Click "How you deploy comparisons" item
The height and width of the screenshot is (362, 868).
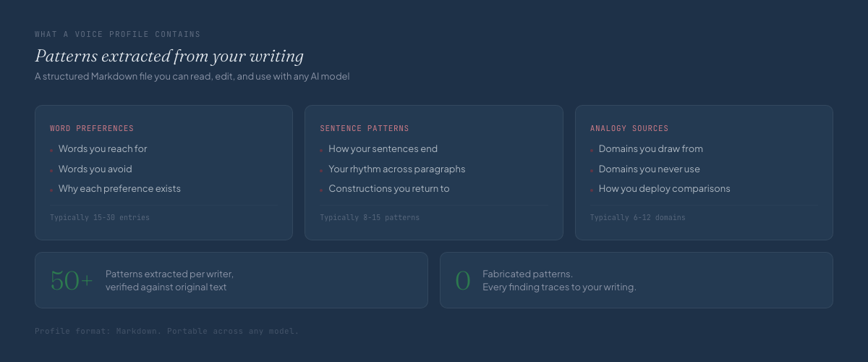click(x=664, y=189)
